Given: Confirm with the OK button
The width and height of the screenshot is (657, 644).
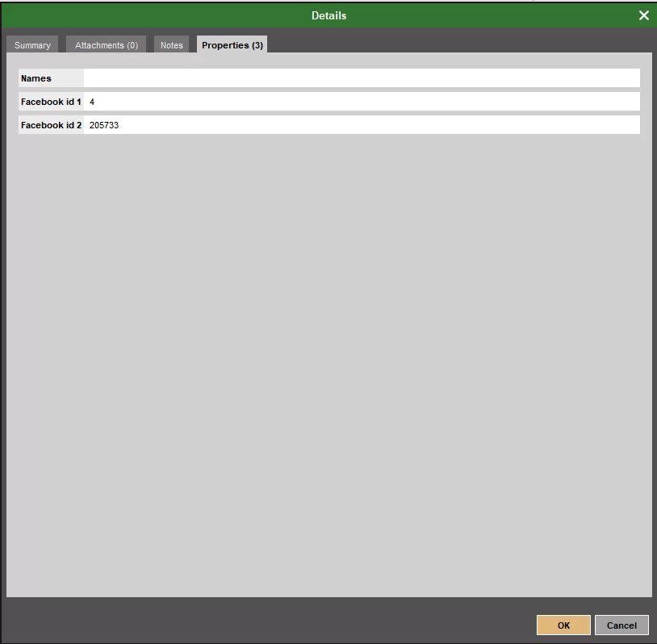Looking at the screenshot, I should tap(563, 625).
